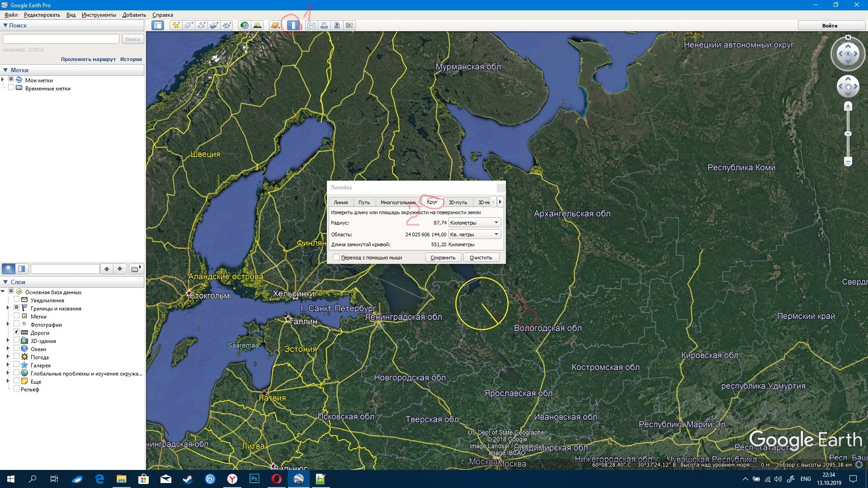Open the radius units Километры dropdown
The height and width of the screenshot is (488, 868).
pos(475,223)
